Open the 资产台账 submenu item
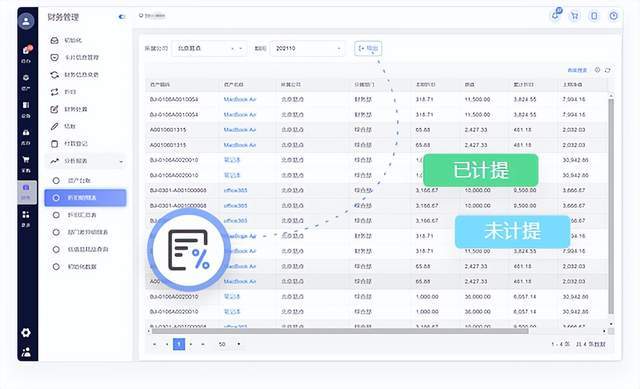The image size is (640, 389). coord(86,180)
